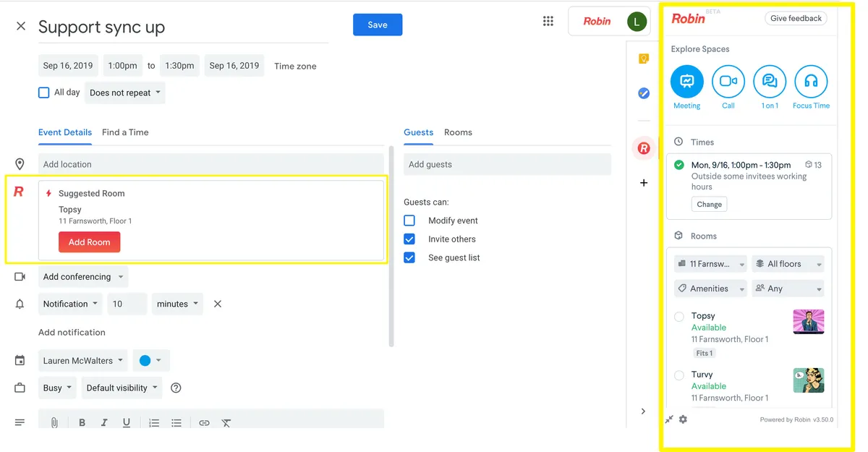Click the Add notification link
Screen dimensions: 868x452
[x=72, y=332]
